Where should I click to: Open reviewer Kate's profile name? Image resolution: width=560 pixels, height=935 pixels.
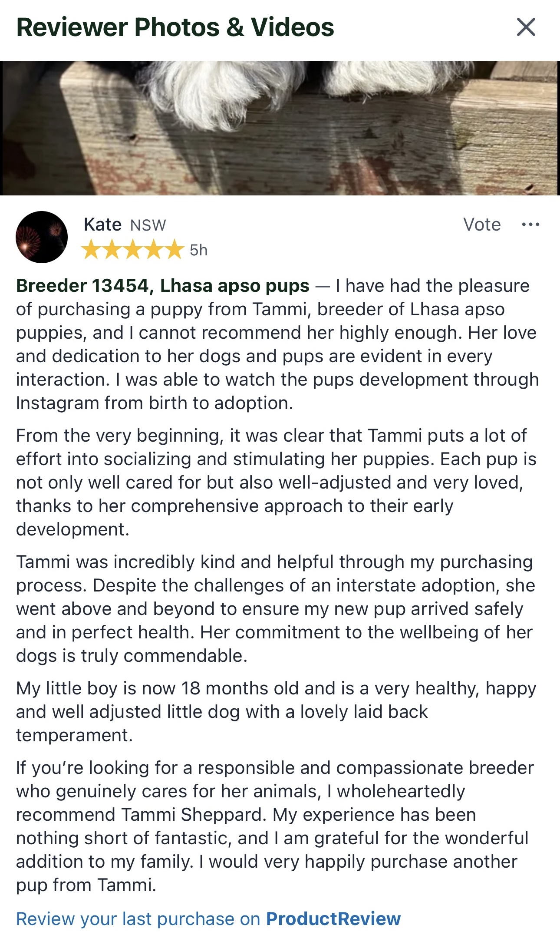click(102, 225)
